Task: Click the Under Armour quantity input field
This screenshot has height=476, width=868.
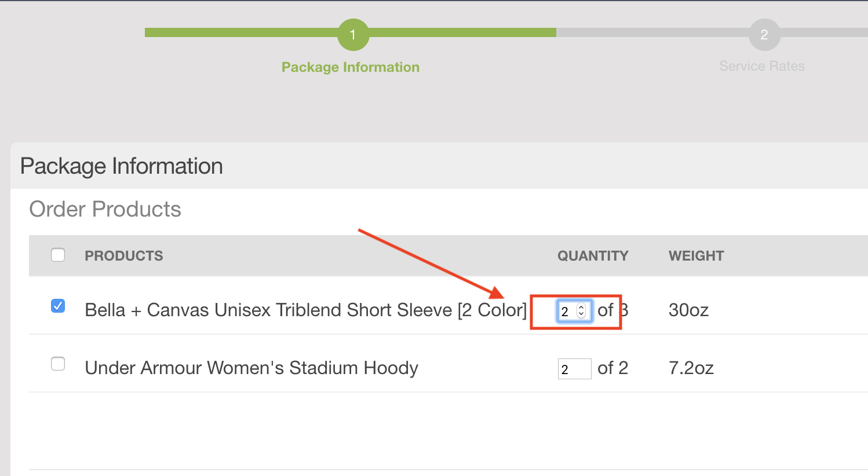Action: (x=574, y=369)
